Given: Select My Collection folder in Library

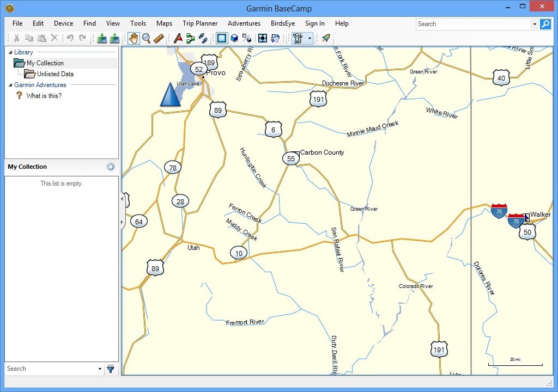Looking at the screenshot, I should coord(45,63).
